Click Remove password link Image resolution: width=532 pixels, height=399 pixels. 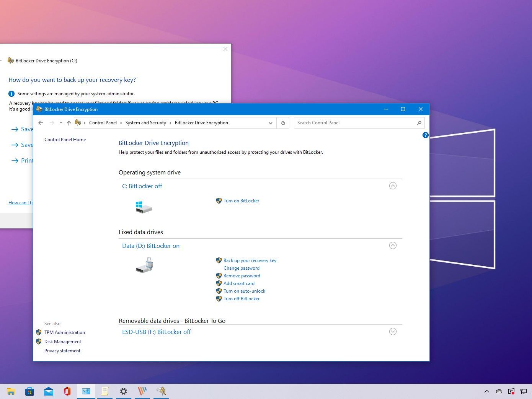pos(242,276)
